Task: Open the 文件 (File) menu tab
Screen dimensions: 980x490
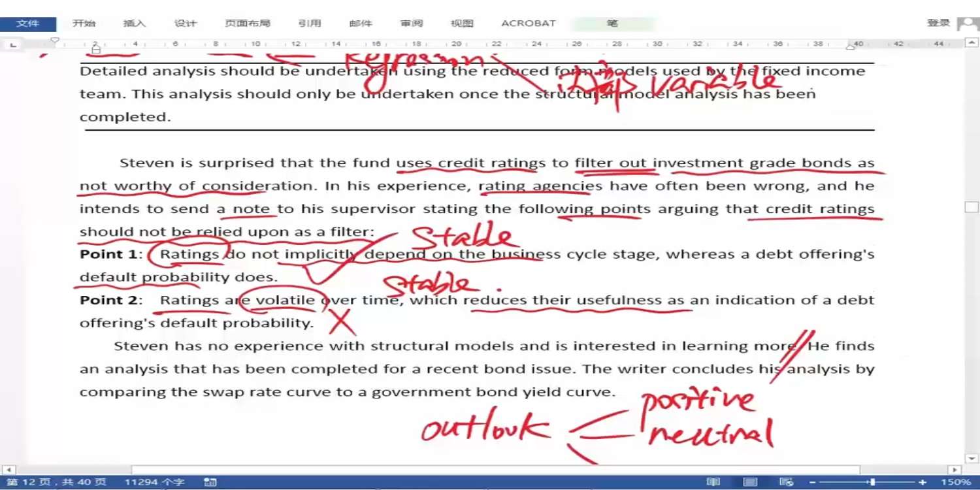Action: (x=28, y=24)
